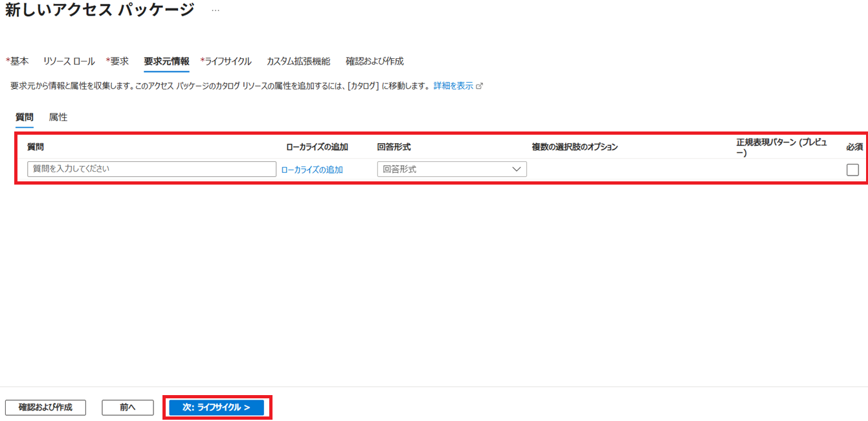Select the 要求元情報 tab
Viewport: 868px width, 421px height.
coord(166,62)
